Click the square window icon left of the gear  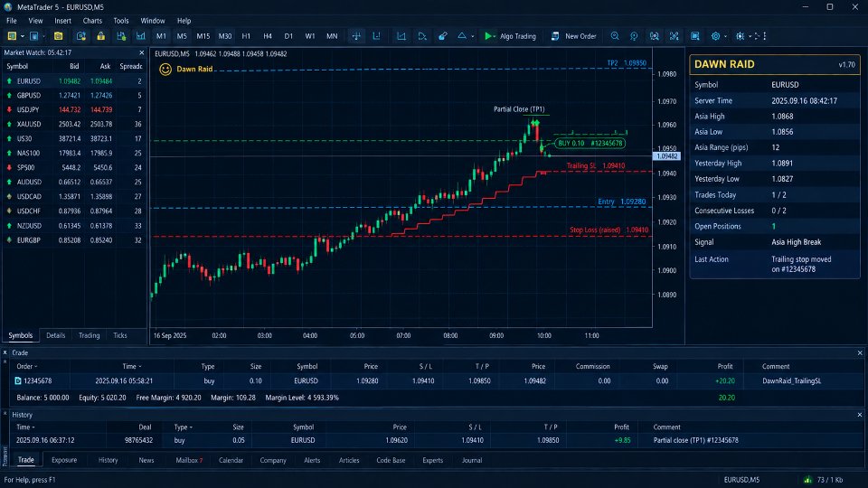pyautogui.click(x=694, y=36)
